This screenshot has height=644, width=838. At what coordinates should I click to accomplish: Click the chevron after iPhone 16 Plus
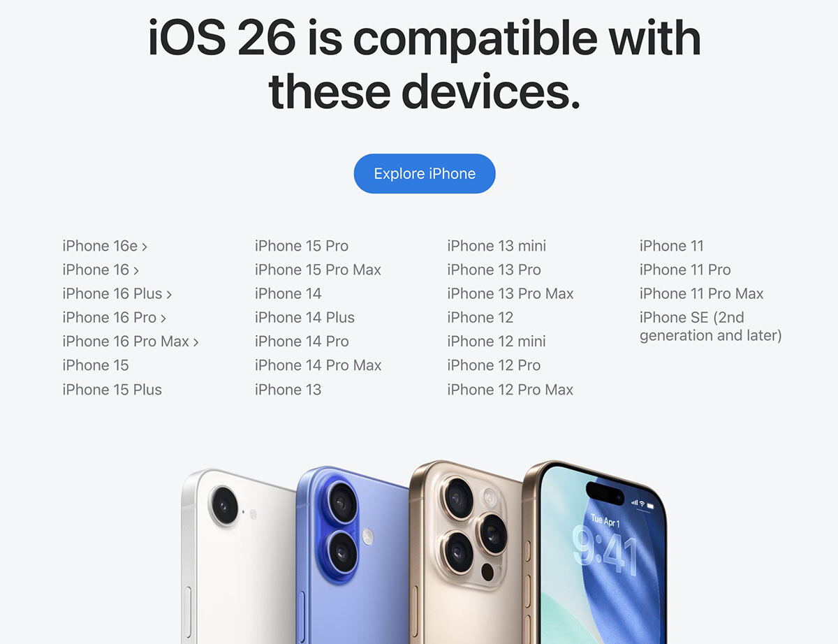(169, 294)
